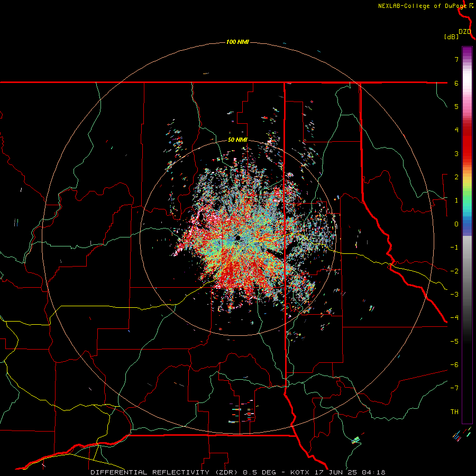
Task: Click the [dB] units label
Action: tap(452, 36)
